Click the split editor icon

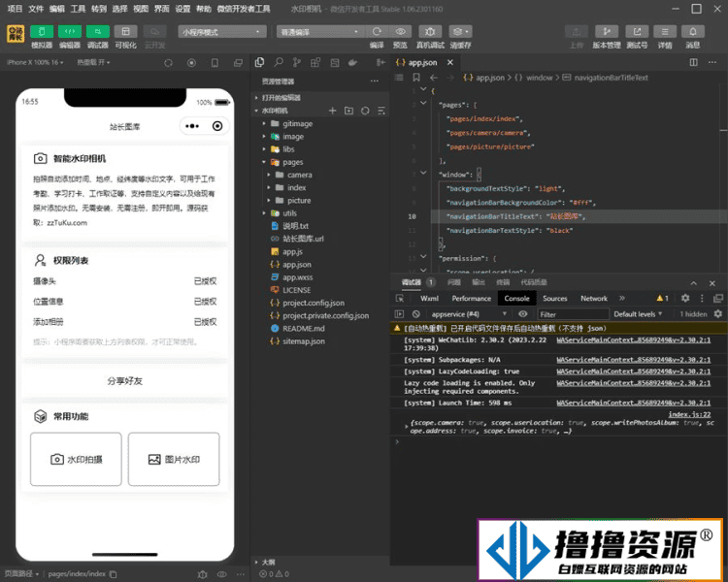pyautogui.click(x=694, y=62)
